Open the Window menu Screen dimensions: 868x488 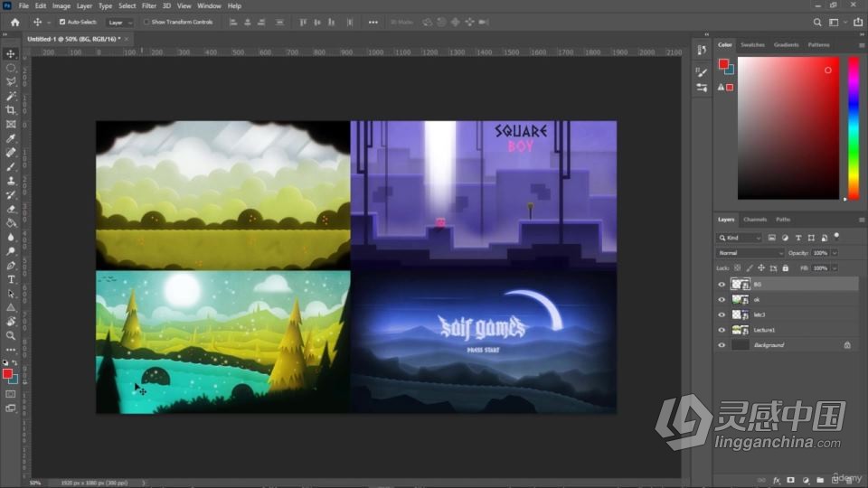coord(209,5)
